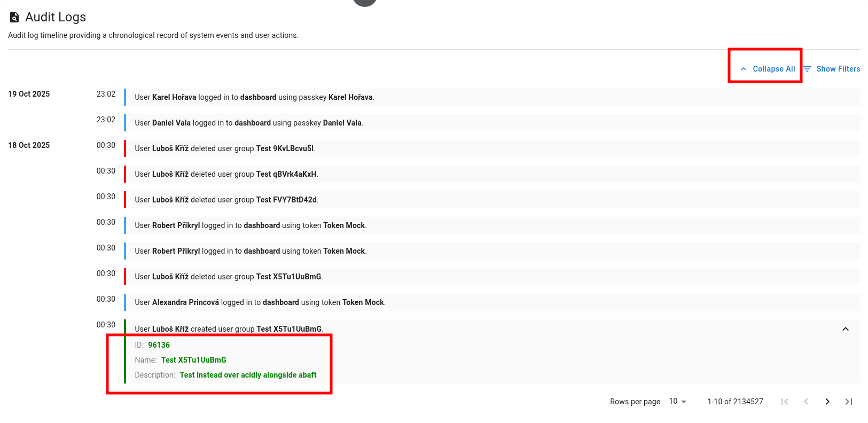
Task: Go to previous page of logs
Action: coord(806,402)
